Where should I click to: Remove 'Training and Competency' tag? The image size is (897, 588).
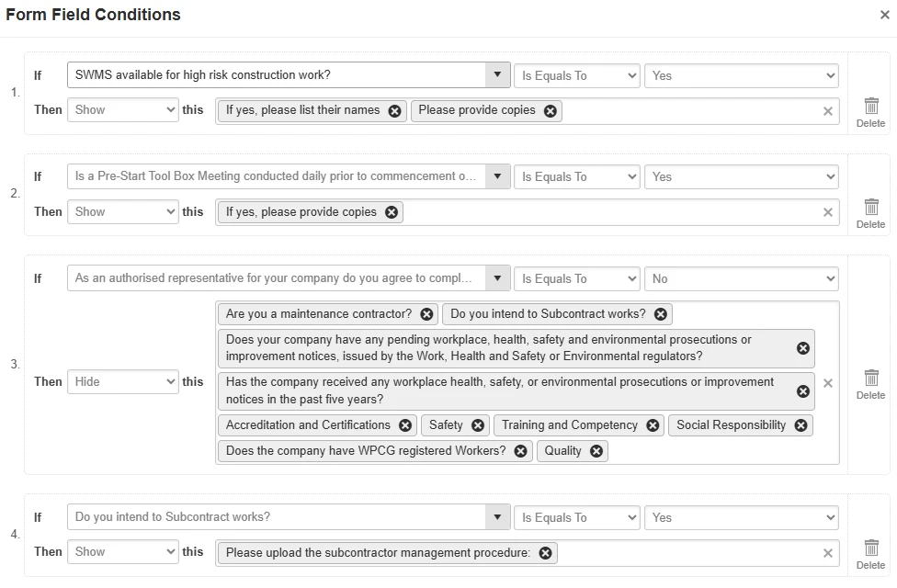tap(653, 425)
